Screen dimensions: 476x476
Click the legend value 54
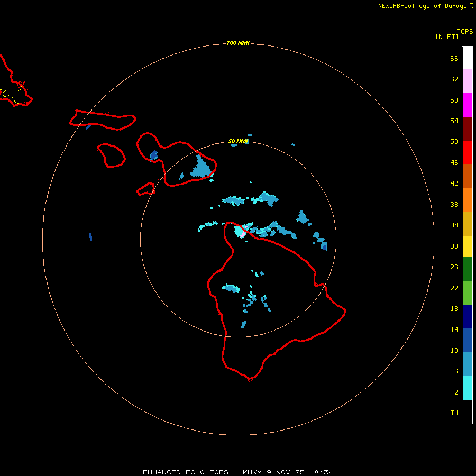tap(454, 121)
